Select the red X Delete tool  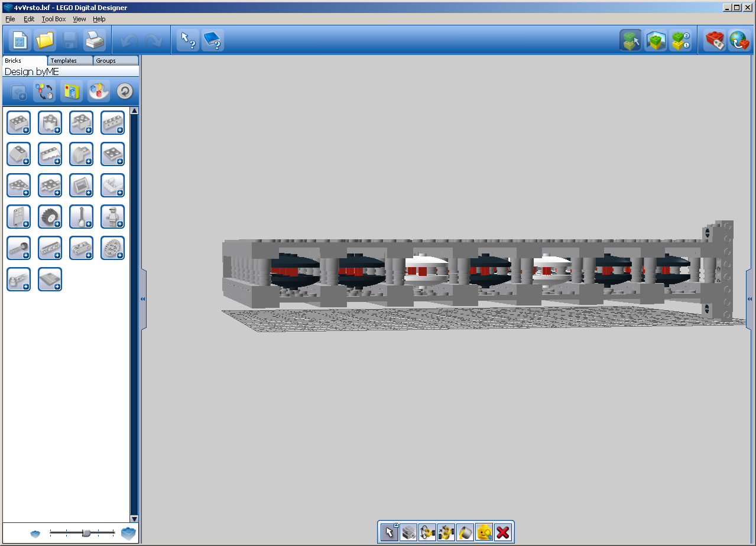click(x=503, y=532)
